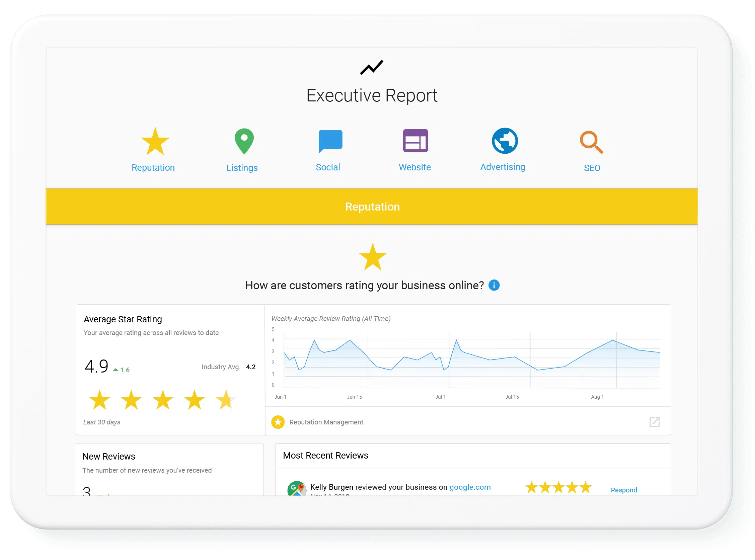Click the New Reviews card heading
Screen dimensions: 755x560
[x=109, y=457]
